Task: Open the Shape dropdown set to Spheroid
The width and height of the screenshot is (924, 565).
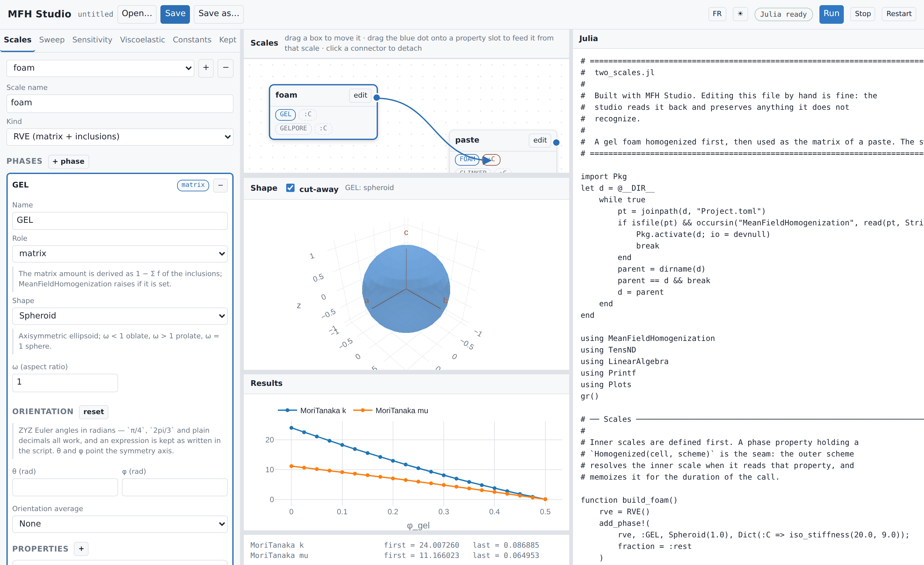Action: click(x=120, y=316)
